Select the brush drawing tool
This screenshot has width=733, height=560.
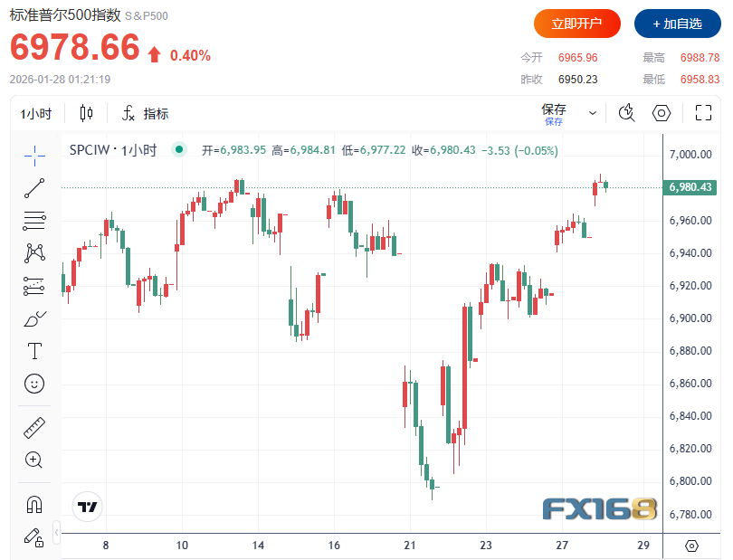point(34,318)
